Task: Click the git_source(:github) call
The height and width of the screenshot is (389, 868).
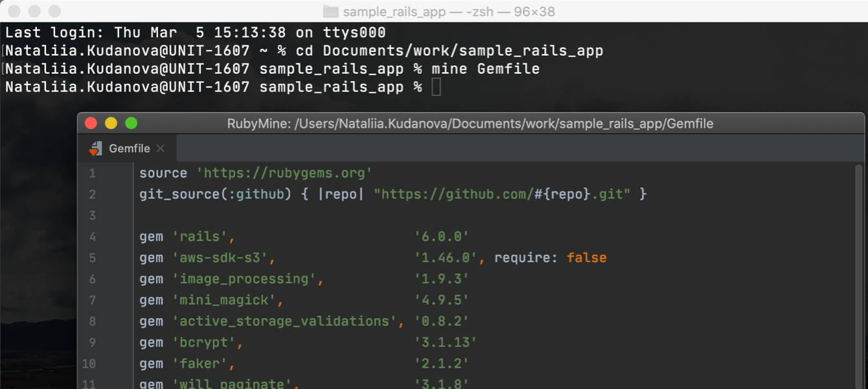Action: tap(216, 194)
